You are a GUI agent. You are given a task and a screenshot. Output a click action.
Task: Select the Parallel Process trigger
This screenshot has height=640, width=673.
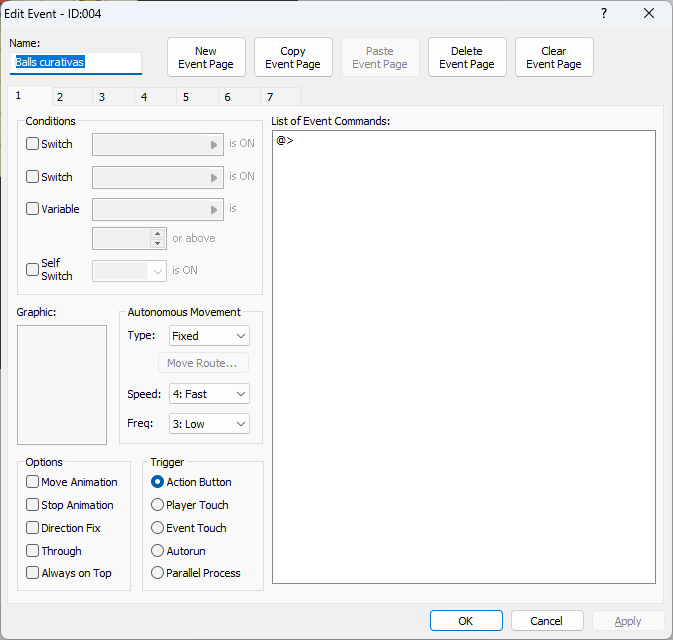(158, 574)
